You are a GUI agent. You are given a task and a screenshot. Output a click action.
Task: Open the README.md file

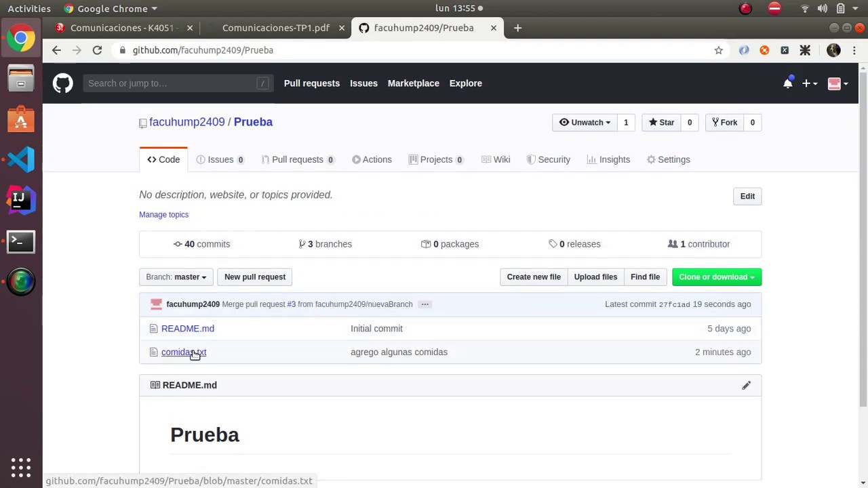188,329
